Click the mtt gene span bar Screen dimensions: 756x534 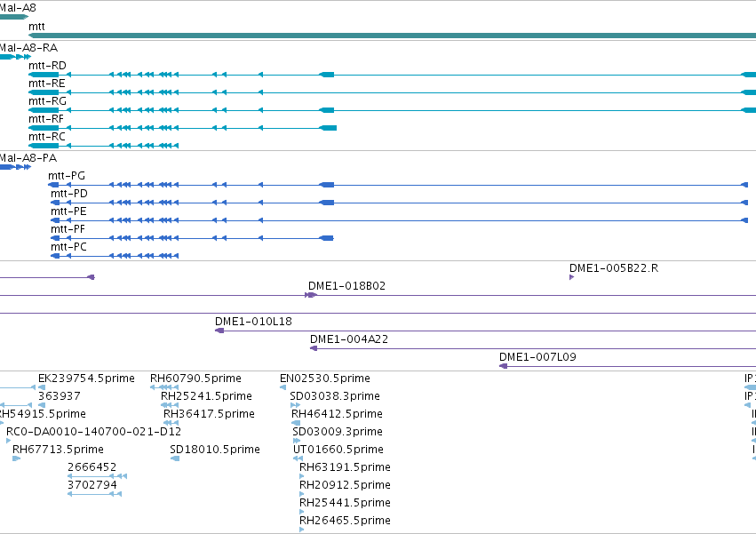pyautogui.click(x=392, y=36)
